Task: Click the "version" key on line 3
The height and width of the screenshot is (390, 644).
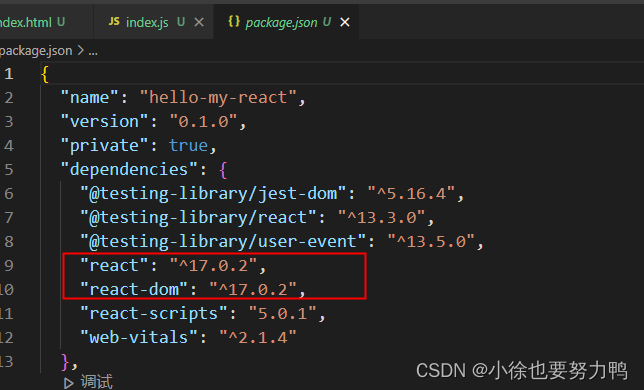Action: coord(104,122)
